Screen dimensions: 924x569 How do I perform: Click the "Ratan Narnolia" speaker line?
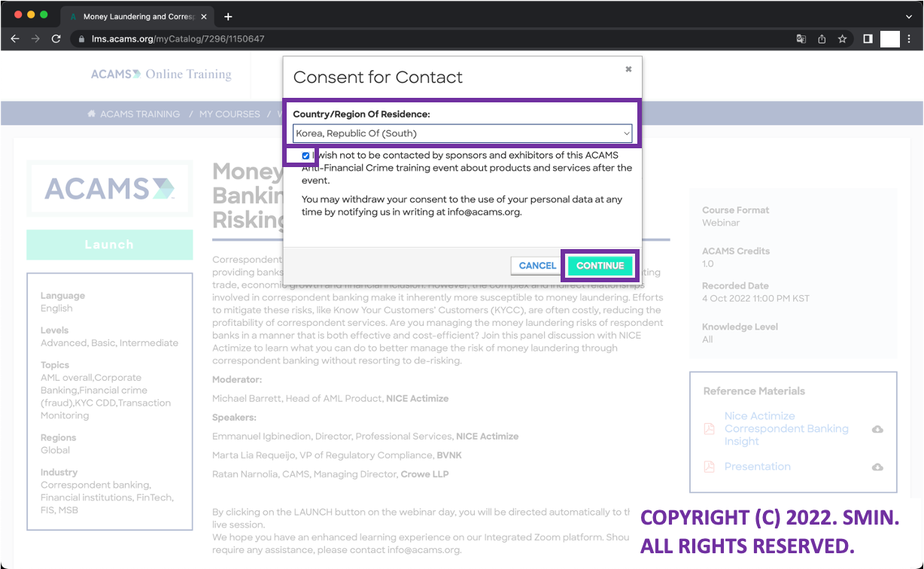tap(330, 475)
